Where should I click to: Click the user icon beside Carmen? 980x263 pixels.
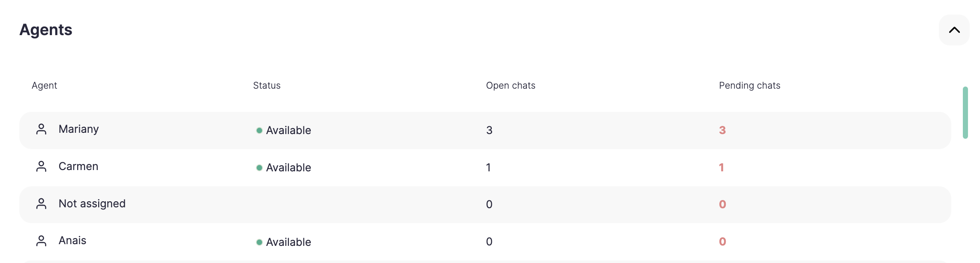41,167
